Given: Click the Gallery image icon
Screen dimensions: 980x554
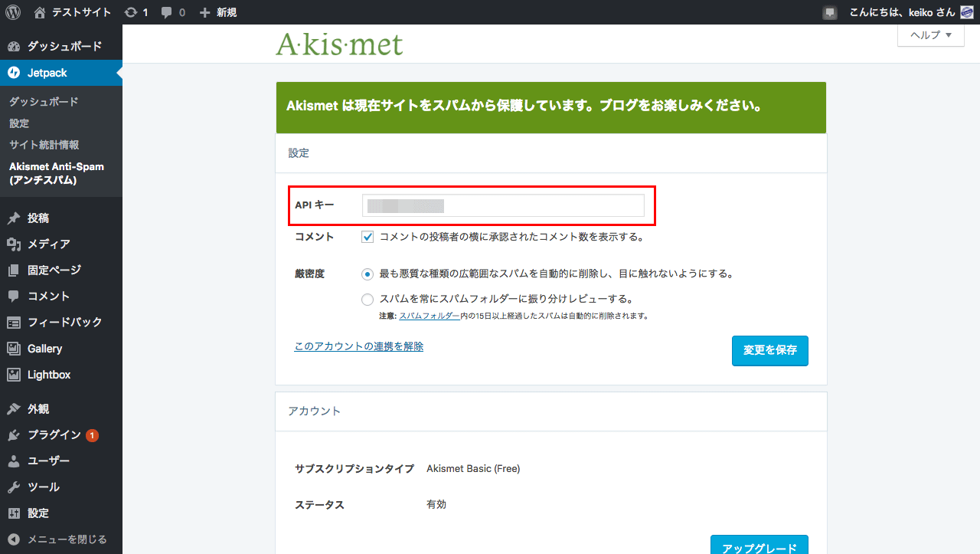Looking at the screenshot, I should pos(14,349).
